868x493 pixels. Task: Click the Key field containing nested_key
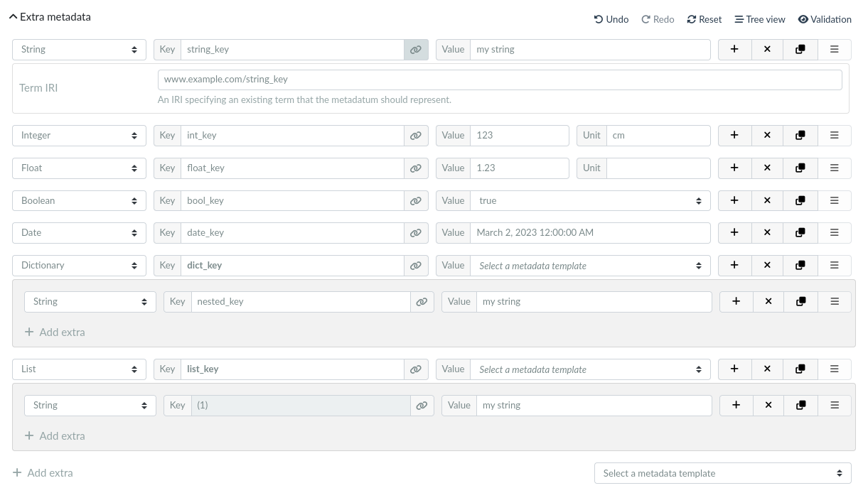[x=301, y=301]
